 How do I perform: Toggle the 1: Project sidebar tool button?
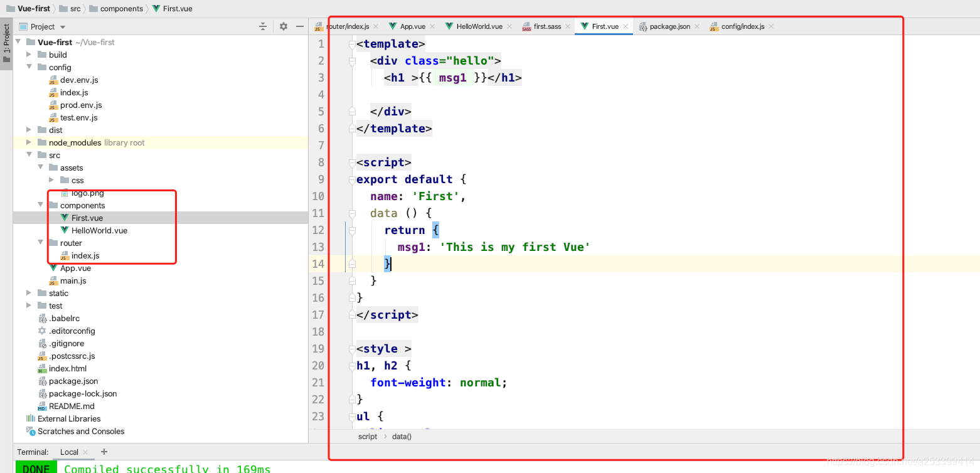[x=6, y=44]
